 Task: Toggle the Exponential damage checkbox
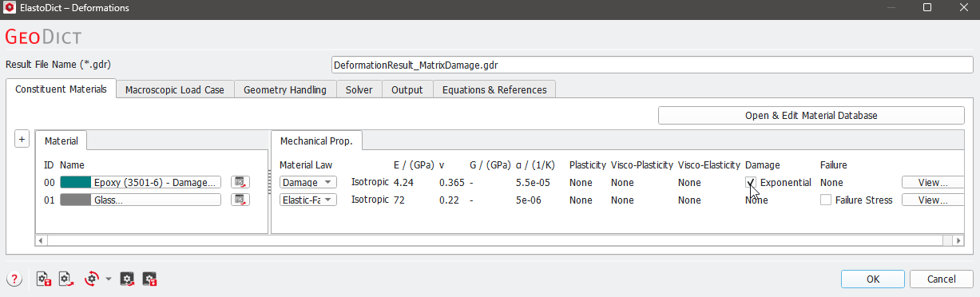(x=750, y=182)
